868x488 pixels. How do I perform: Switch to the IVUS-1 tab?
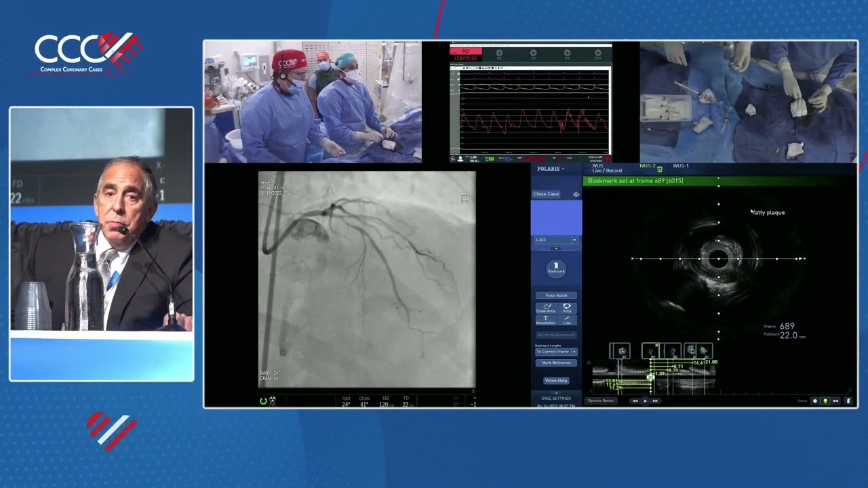[x=681, y=166]
